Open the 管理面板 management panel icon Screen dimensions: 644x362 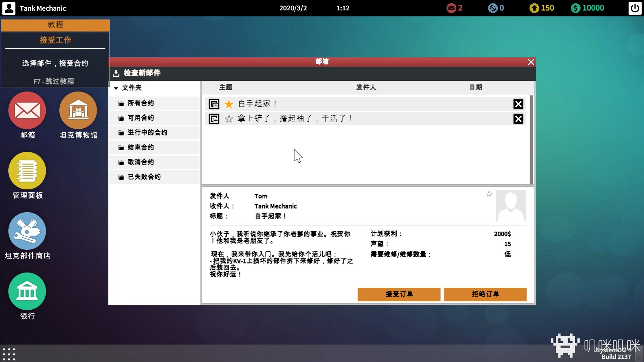pyautogui.click(x=27, y=171)
